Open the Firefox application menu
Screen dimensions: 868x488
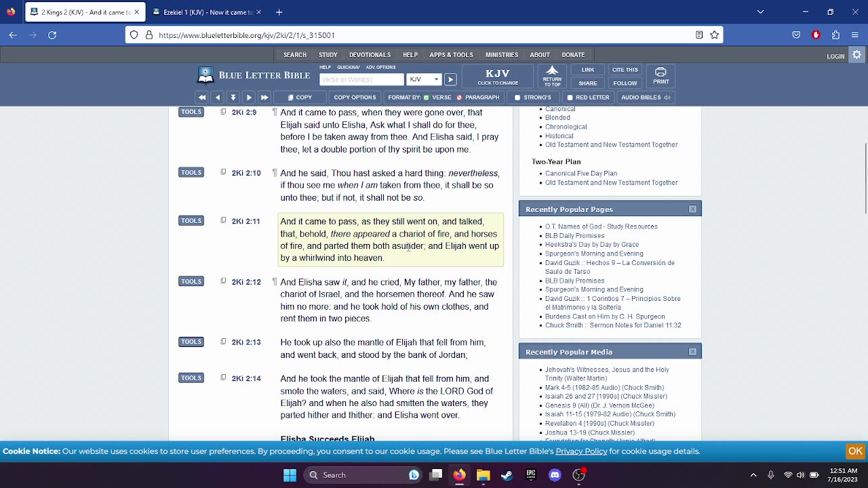pos(855,35)
